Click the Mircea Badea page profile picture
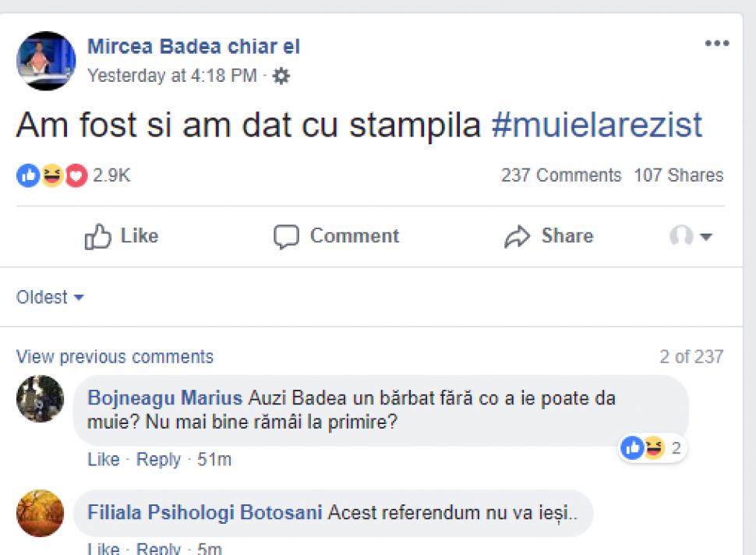The height and width of the screenshot is (555, 756). (x=46, y=61)
